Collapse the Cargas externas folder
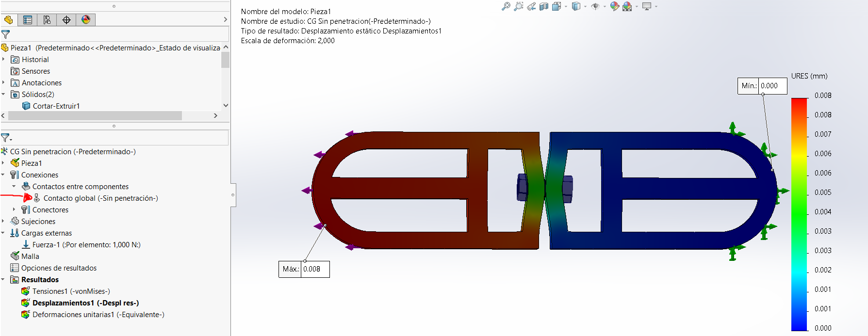 (3, 233)
